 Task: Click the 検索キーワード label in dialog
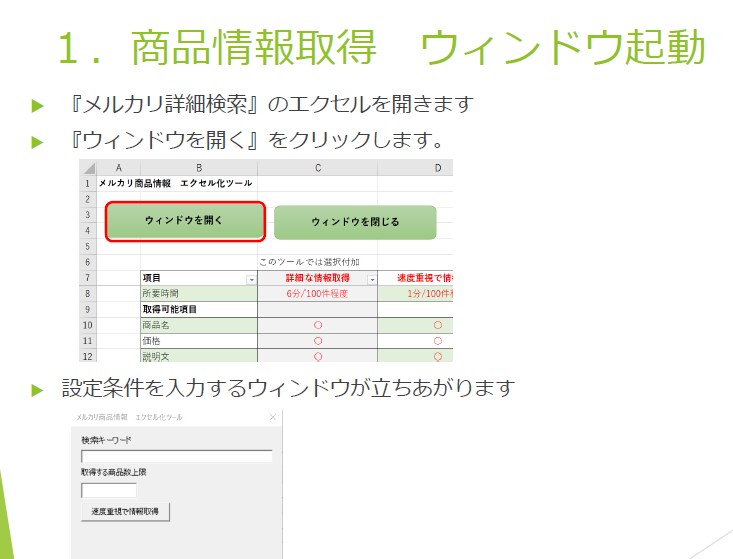click(x=107, y=440)
